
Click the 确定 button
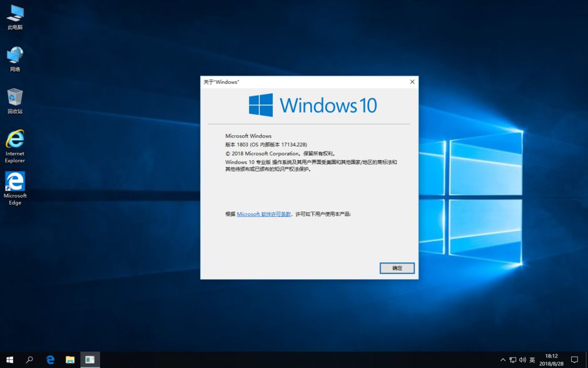pyautogui.click(x=397, y=268)
